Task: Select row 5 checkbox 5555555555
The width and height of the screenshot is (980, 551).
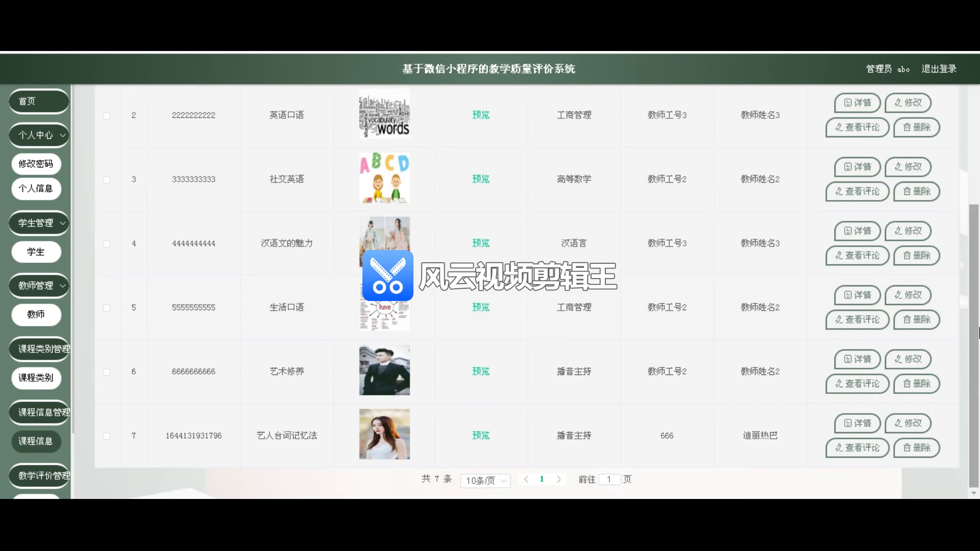Action: [107, 308]
